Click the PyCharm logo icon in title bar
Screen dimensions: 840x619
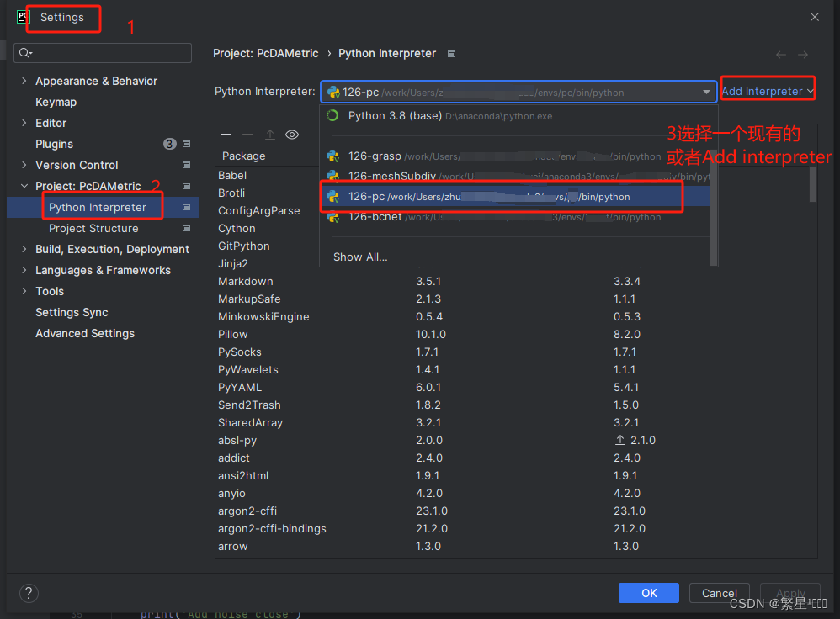[x=23, y=17]
